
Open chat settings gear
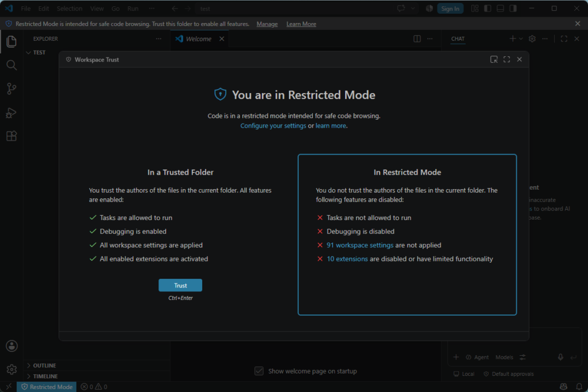(532, 39)
